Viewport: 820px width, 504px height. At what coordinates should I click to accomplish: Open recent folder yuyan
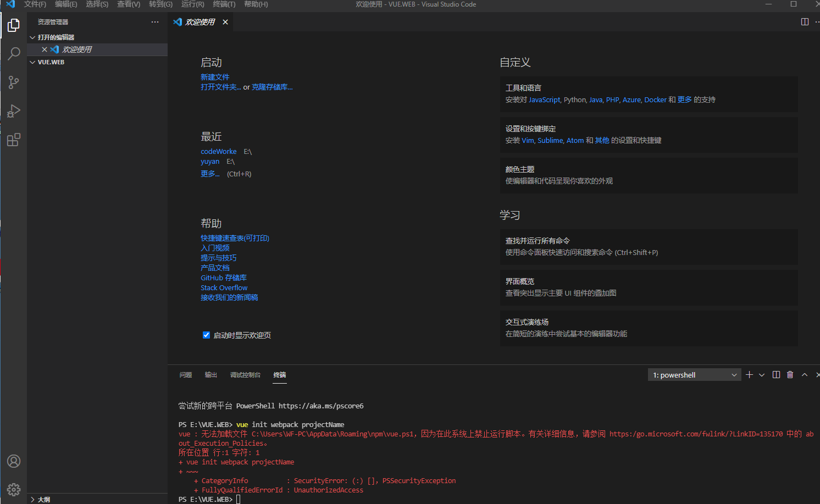(x=210, y=162)
